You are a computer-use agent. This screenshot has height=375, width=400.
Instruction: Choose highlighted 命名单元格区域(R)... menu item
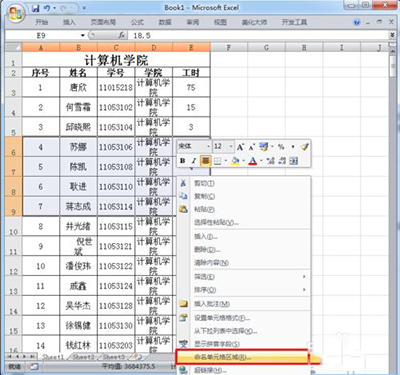[x=242, y=357]
